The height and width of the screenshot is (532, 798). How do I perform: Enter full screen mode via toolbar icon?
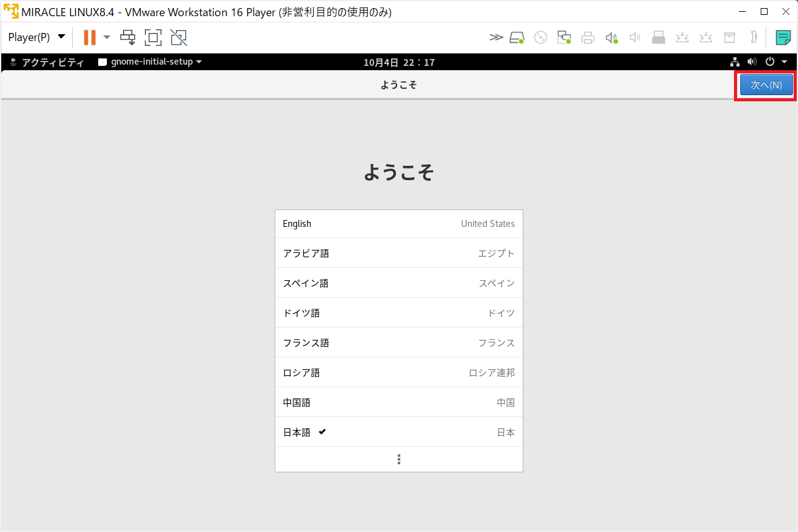(153, 37)
